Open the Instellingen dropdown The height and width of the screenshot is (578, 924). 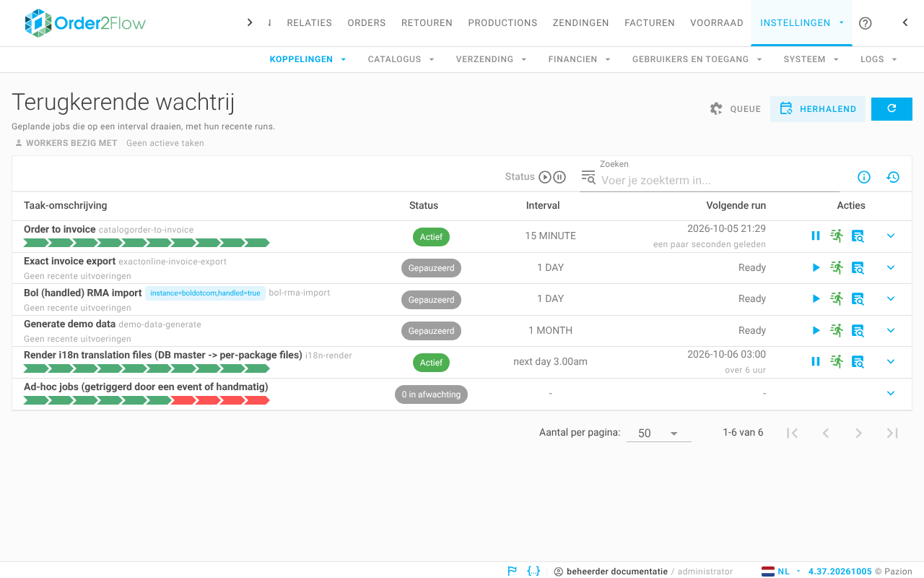(x=802, y=23)
